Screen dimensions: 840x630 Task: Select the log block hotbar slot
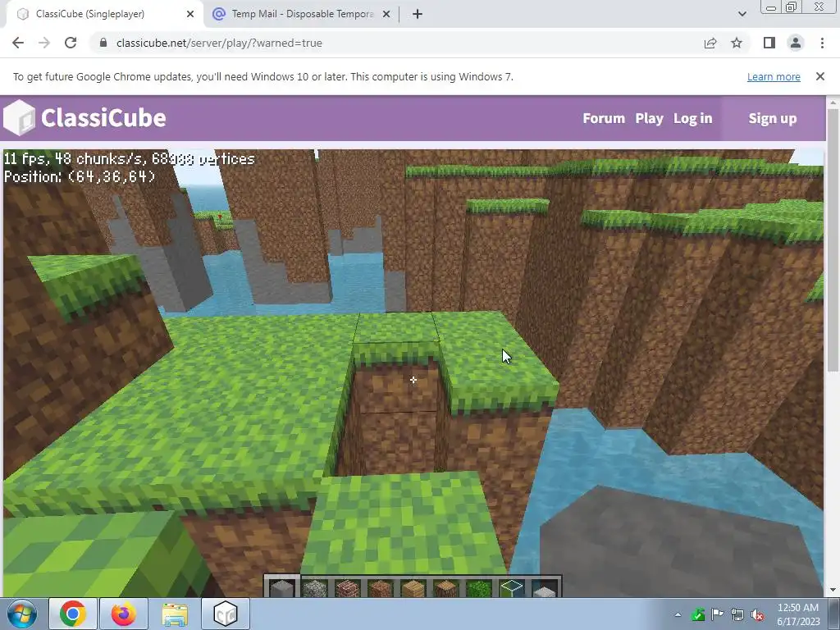(445, 588)
